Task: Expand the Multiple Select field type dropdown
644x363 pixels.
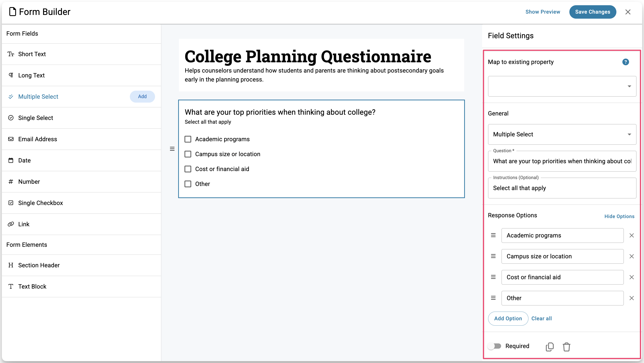Action: tap(562, 134)
